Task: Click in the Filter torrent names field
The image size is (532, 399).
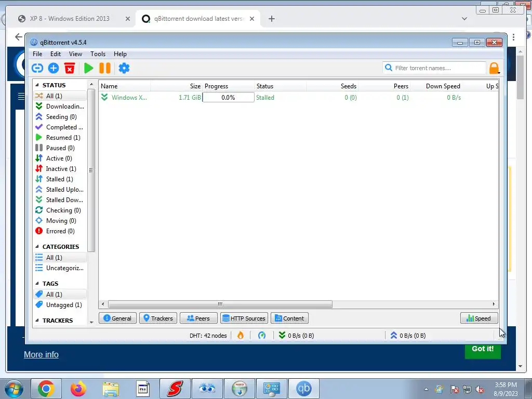Action: 434,68
